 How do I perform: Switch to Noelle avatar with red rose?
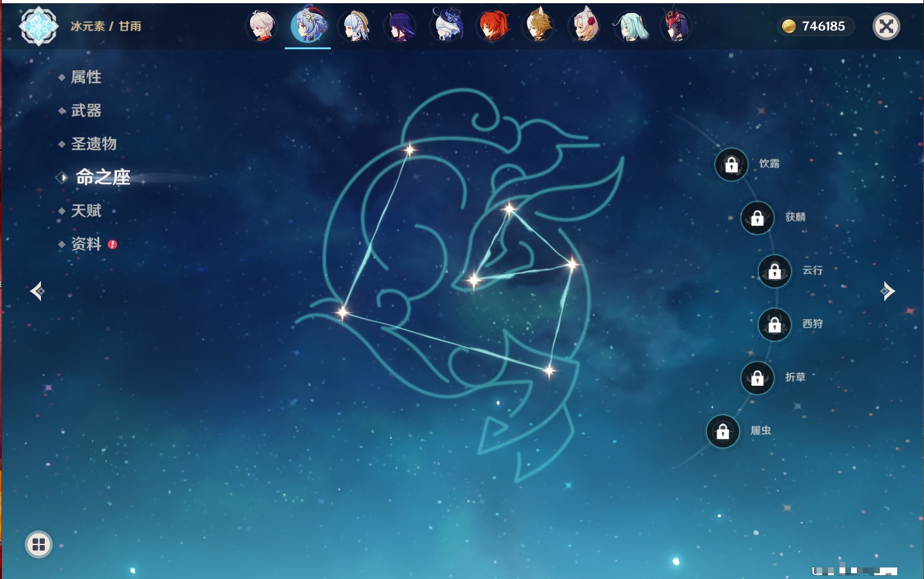585,26
